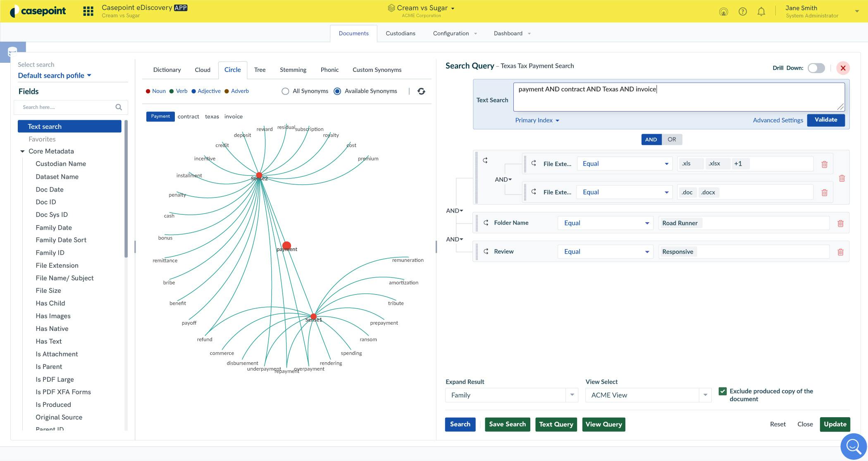The width and height of the screenshot is (868, 461).
Task: Open the Primary Index dropdown
Action: [x=537, y=120]
